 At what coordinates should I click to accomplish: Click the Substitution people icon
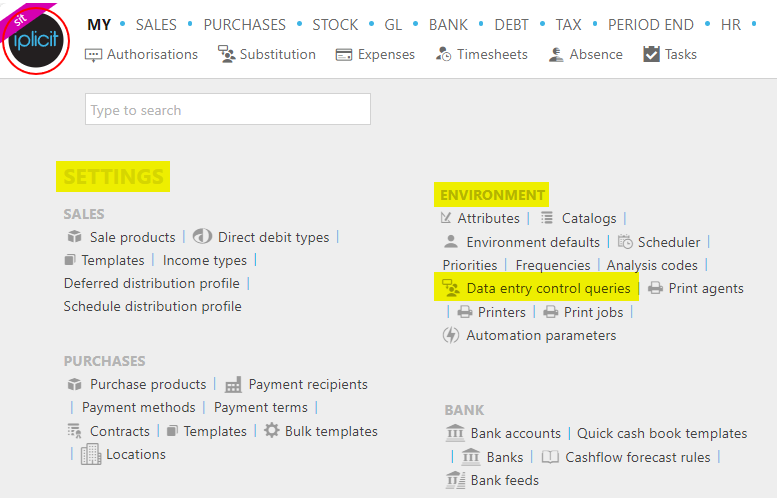(227, 54)
